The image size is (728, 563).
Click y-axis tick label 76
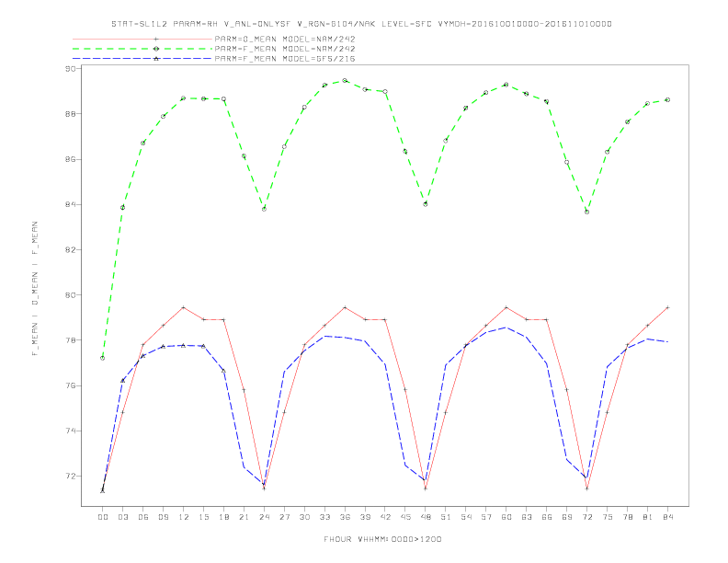click(70, 385)
